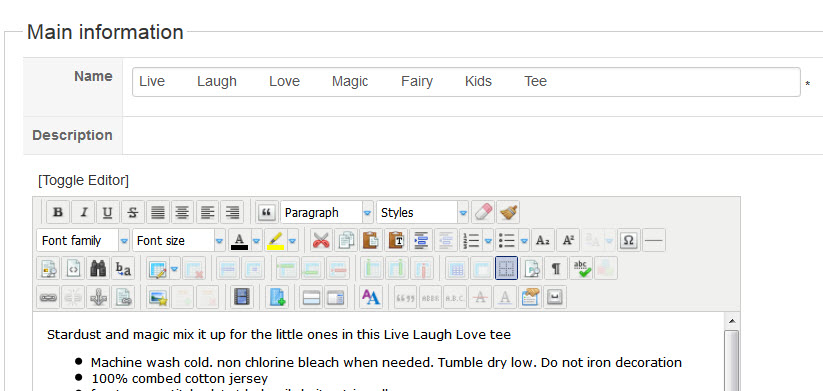This screenshot has width=823, height=391.
Task: Click the yellow highlight color button
Action: pyautogui.click(x=276, y=241)
